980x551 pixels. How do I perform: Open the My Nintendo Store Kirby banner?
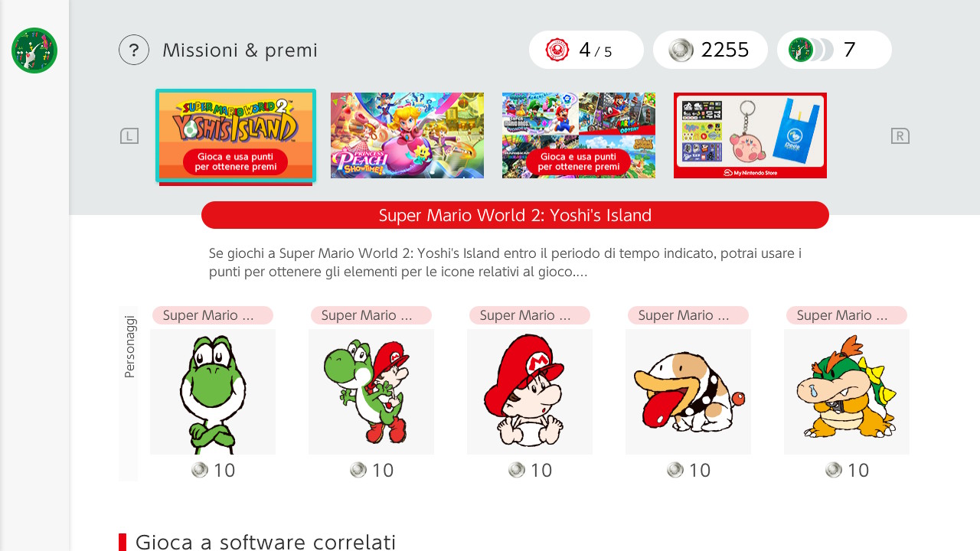click(750, 135)
